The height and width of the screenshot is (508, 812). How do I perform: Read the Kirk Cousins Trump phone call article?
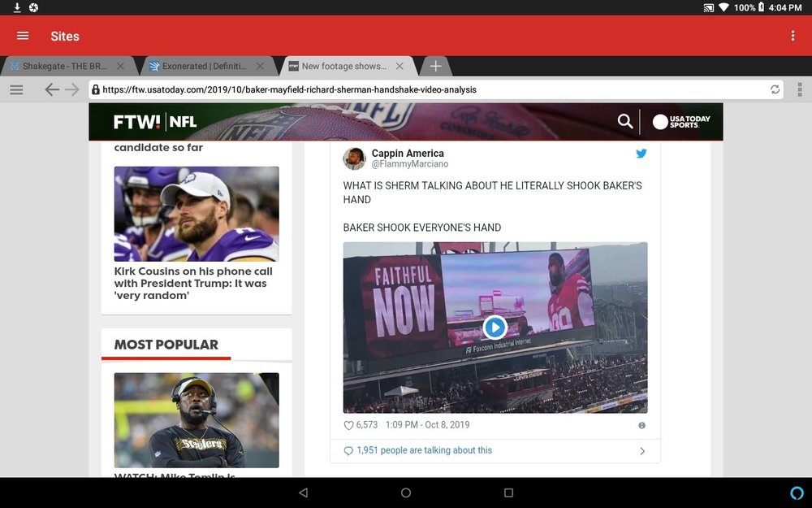tap(193, 283)
